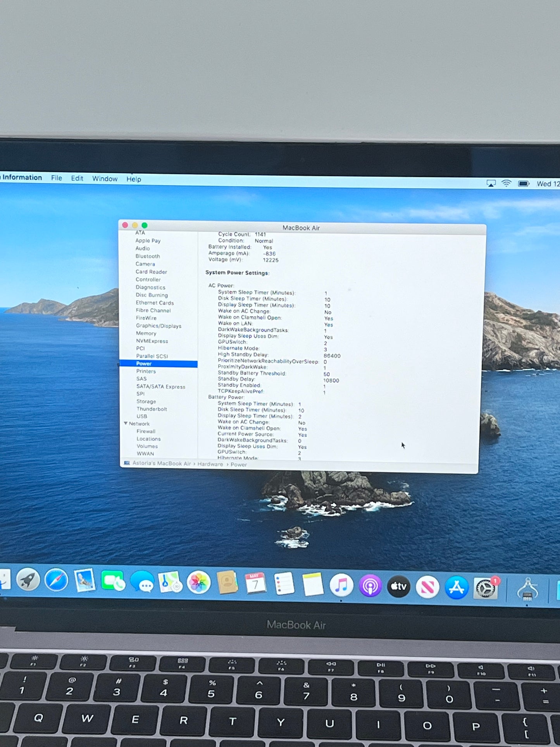This screenshot has width=560, height=747.
Task: Click the AirPlay menu bar icon
Action: point(491,183)
